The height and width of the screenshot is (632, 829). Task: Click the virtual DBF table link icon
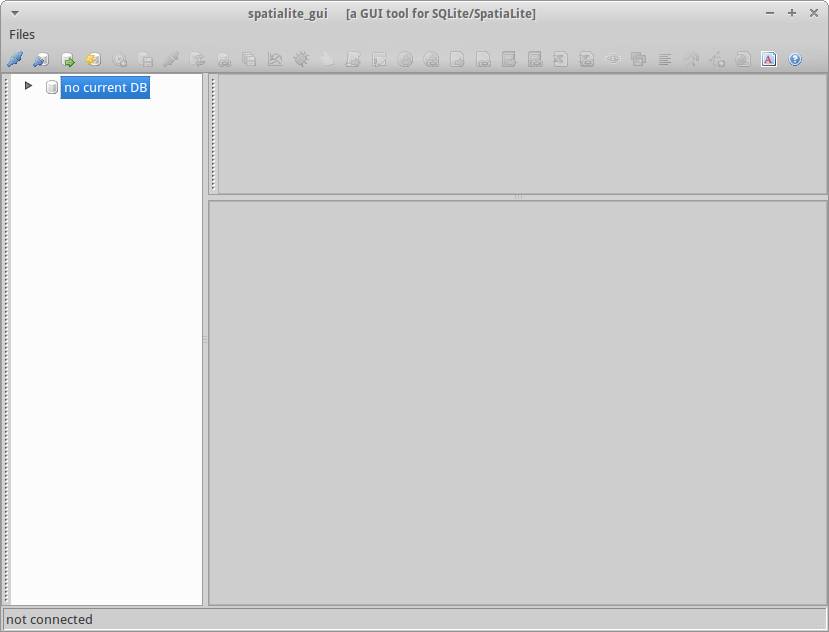pyautogui.click(x=535, y=59)
